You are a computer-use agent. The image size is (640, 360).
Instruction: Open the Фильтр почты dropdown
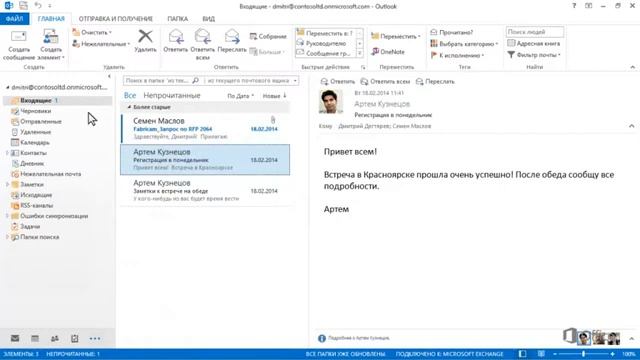pyautogui.click(x=534, y=55)
